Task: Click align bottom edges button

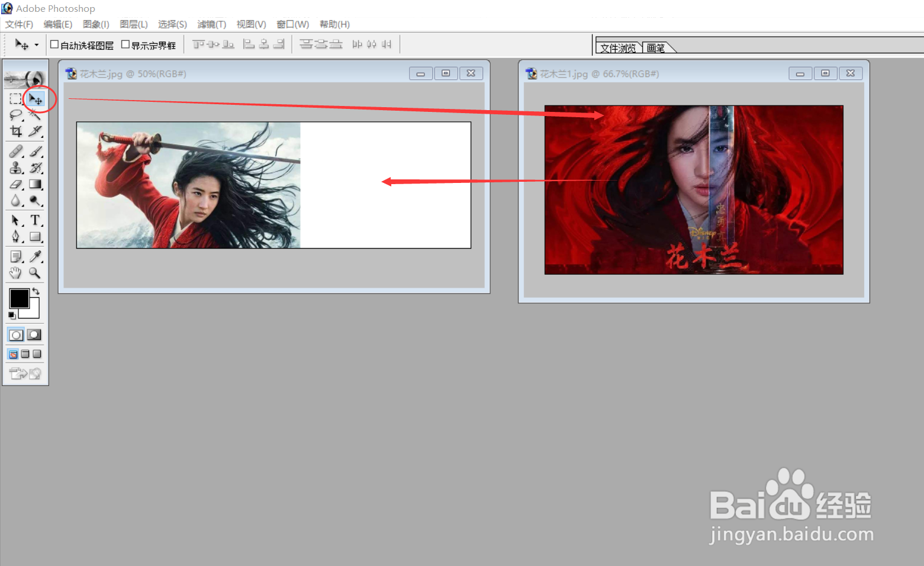Action: (x=228, y=44)
